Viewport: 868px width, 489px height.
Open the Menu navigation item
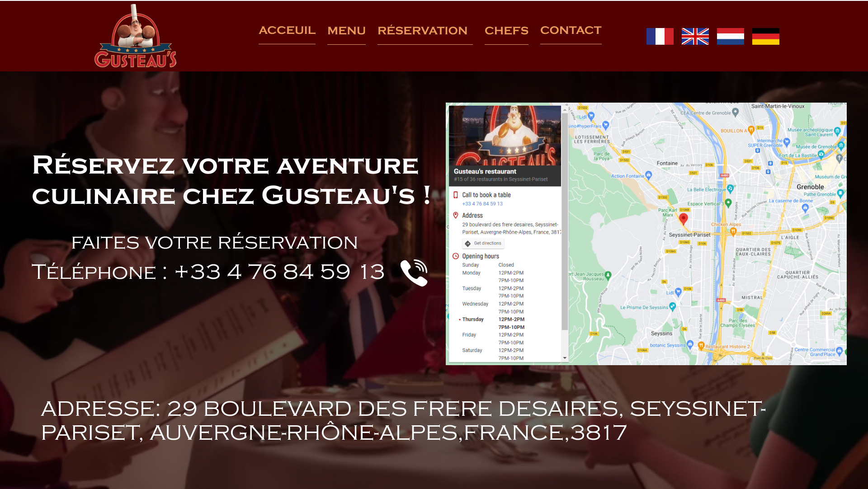pyautogui.click(x=346, y=31)
